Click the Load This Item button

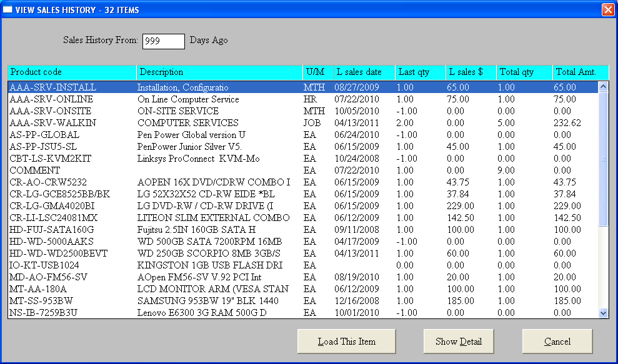[346, 342]
